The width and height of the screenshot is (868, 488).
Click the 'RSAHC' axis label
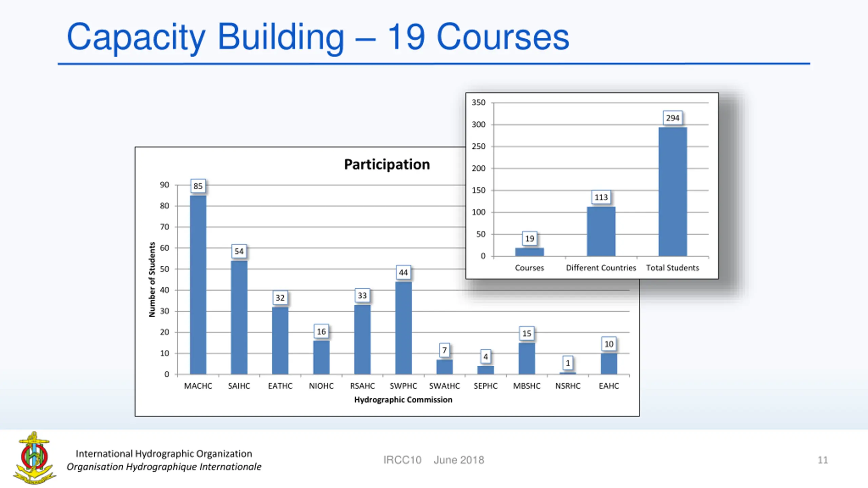click(362, 386)
